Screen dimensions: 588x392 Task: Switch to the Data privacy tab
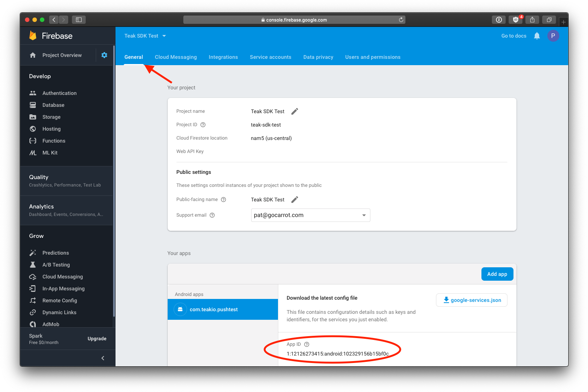tap(318, 57)
